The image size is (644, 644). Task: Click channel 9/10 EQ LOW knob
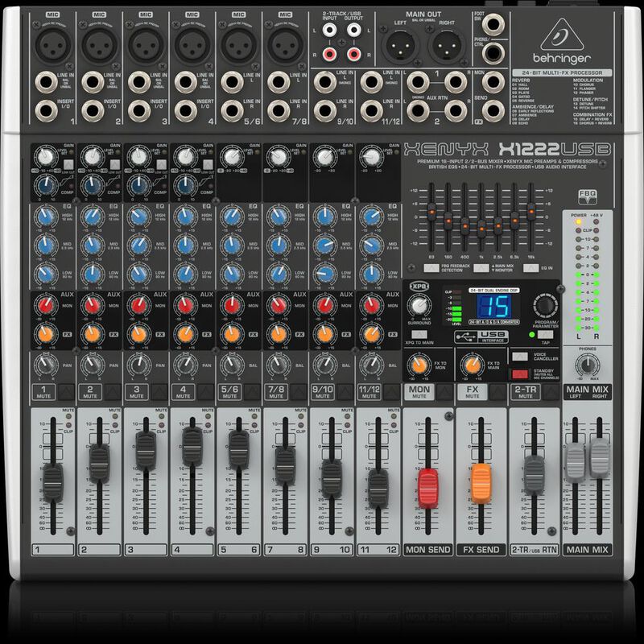click(x=325, y=274)
